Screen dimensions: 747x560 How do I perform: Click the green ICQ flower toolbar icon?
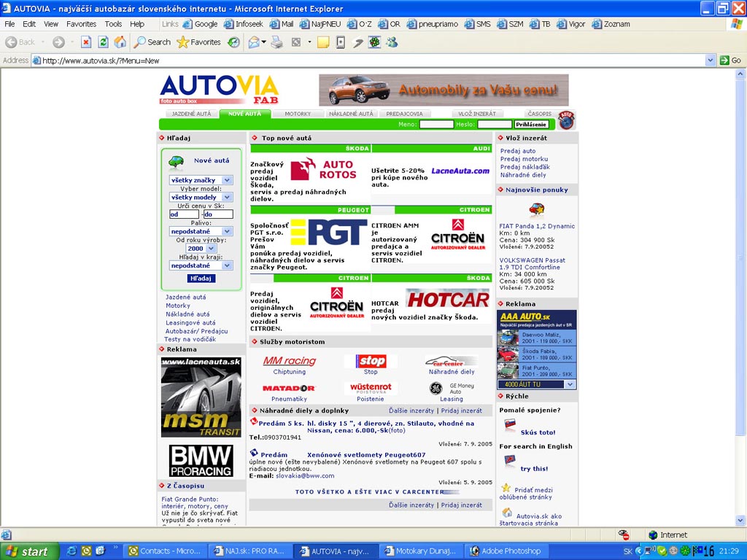pyautogui.click(x=375, y=42)
